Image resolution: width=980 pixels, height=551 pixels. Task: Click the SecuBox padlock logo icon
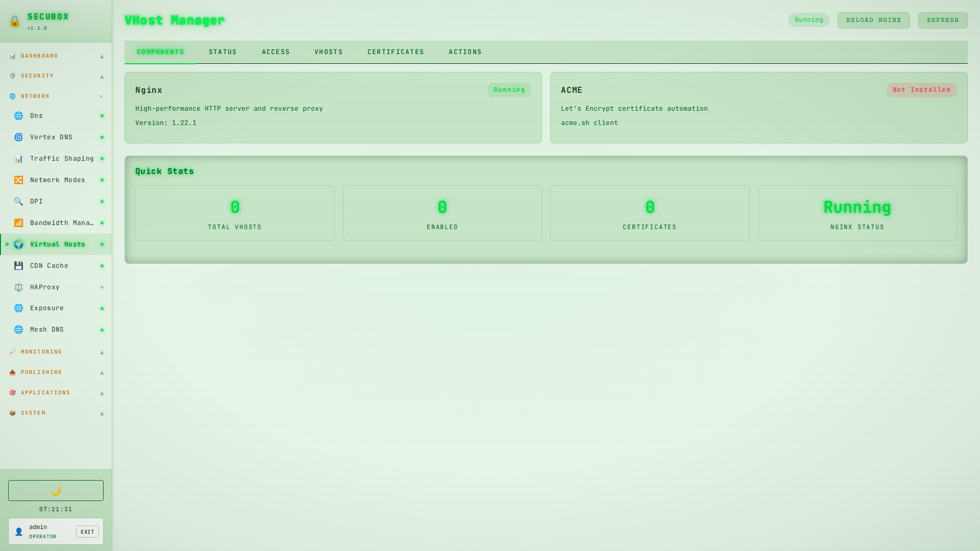pos(15,21)
